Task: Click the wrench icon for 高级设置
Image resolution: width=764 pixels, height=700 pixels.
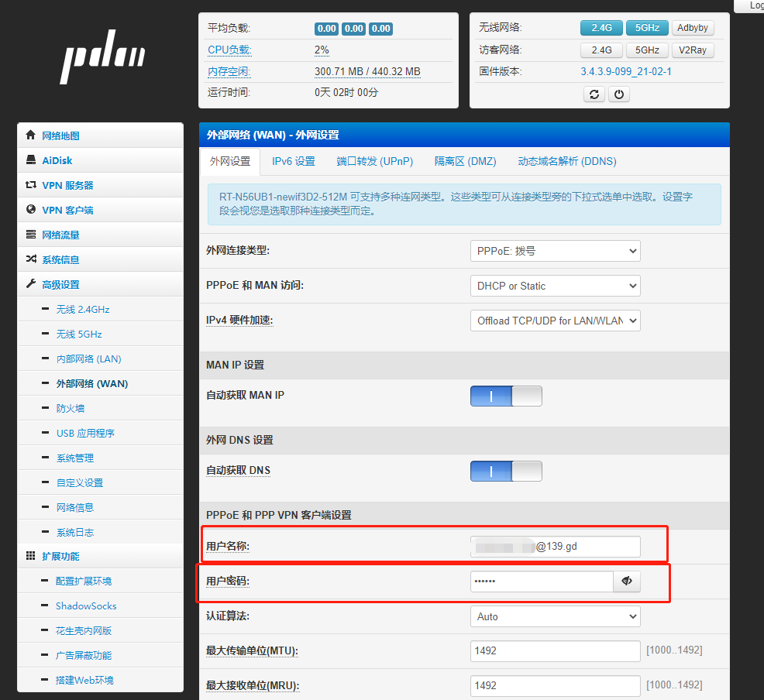Action: click(x=31, y=284)
